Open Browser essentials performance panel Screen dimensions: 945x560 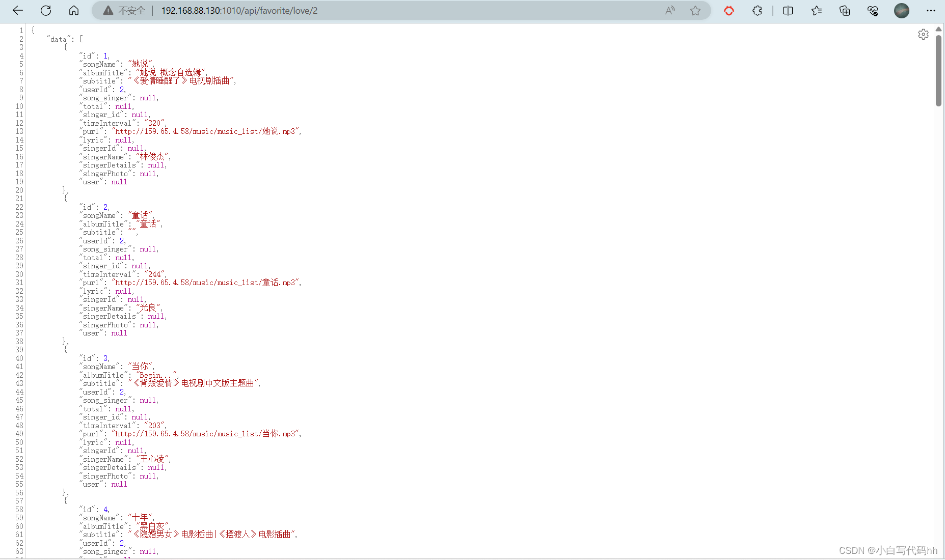click(x=873, y=11)
